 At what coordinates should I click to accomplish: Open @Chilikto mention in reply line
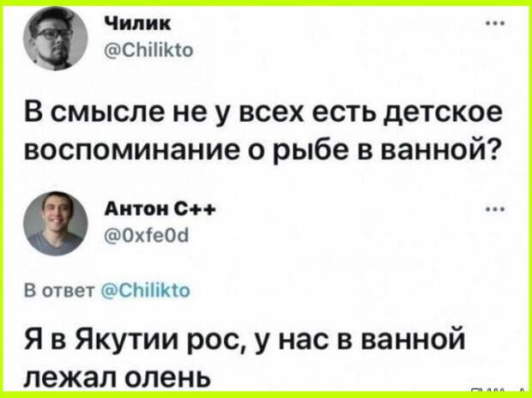click(146, 291)
